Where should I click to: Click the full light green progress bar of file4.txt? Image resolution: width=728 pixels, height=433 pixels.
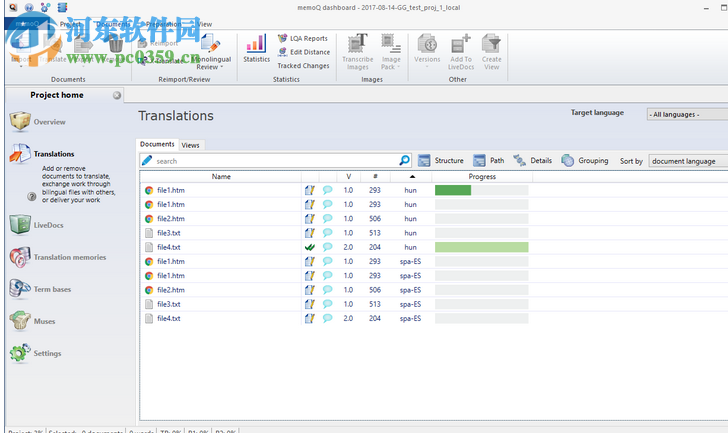[x=481, y=247]
